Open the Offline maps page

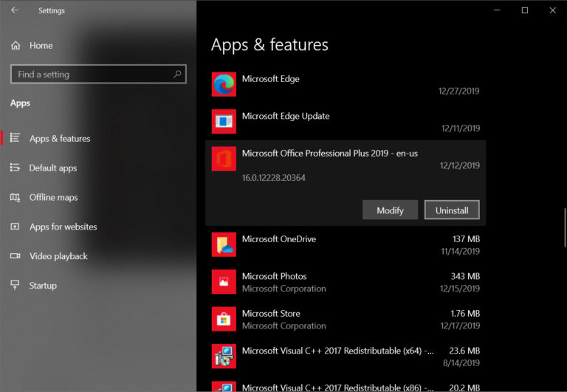coord(98,197)
